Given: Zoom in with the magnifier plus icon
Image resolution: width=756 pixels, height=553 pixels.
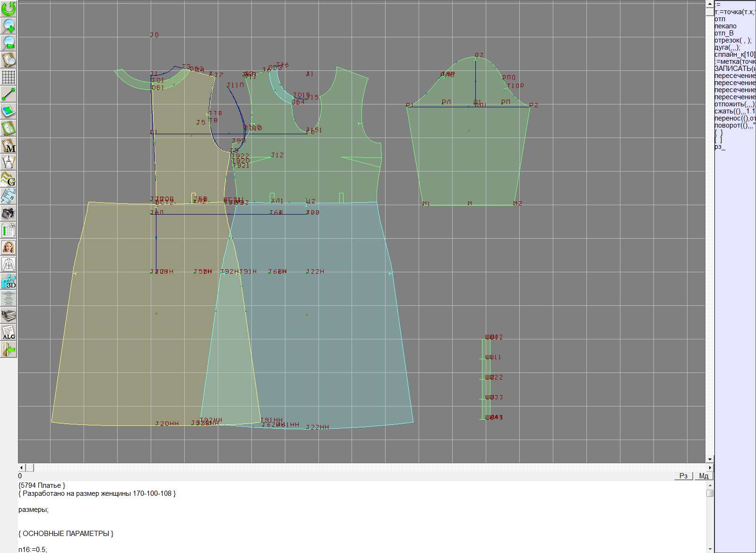Looking at the screenshot, I should (x=9, y=26).
